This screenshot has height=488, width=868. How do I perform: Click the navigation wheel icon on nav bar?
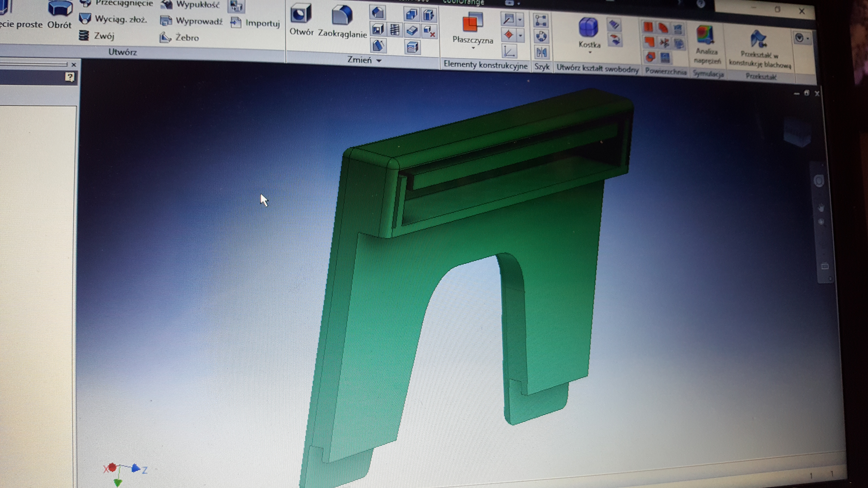[819, 181]
